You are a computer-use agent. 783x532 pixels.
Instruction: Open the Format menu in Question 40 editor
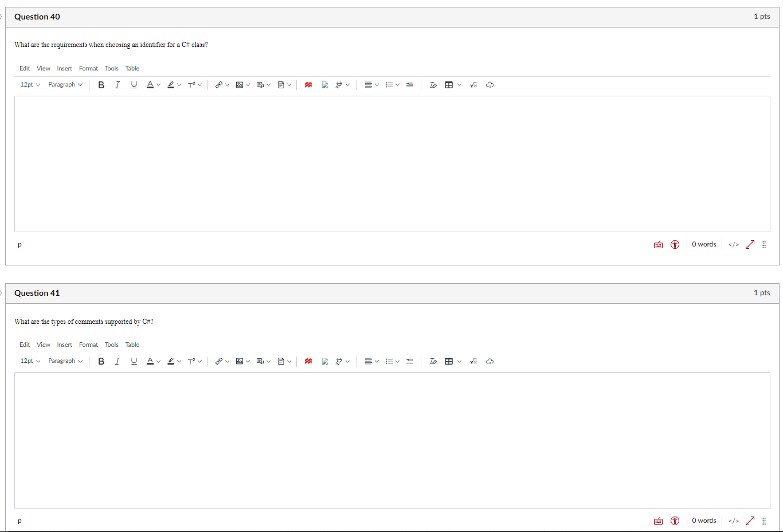88,68
